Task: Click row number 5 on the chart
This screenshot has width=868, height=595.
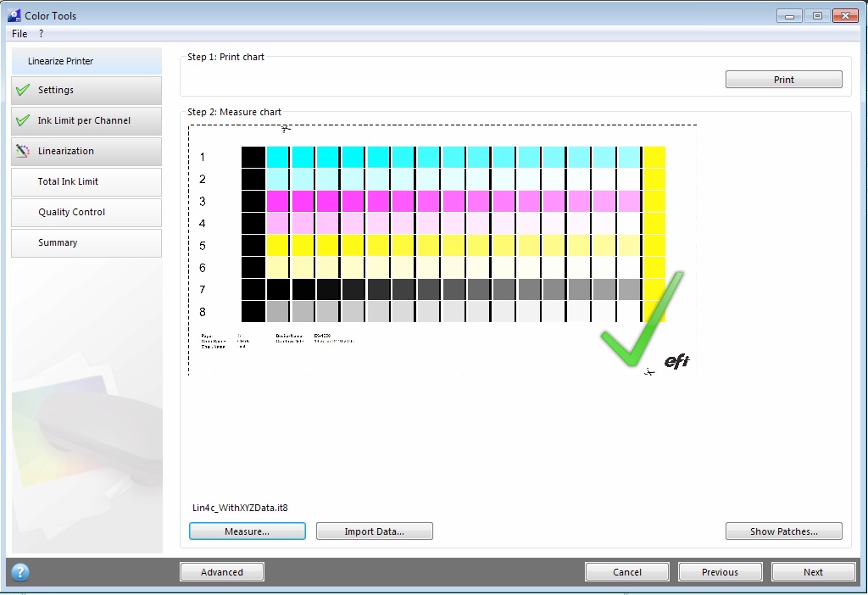Action: 203,246
